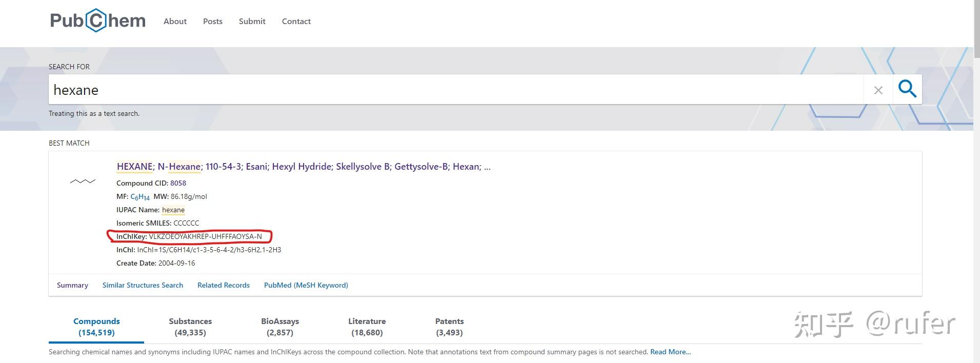980x363 pixels.
Task: Open the Contact page link
Action: [x=296, y=22]
